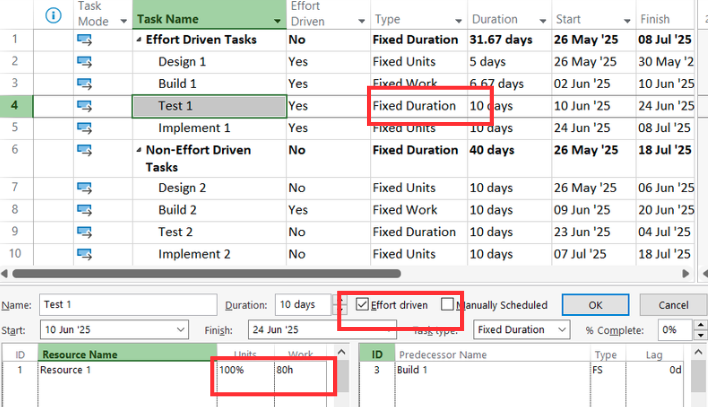Click the Finish field showing 24 Jun '25
This screenshot has height=407, width=708.
(322, 330)
